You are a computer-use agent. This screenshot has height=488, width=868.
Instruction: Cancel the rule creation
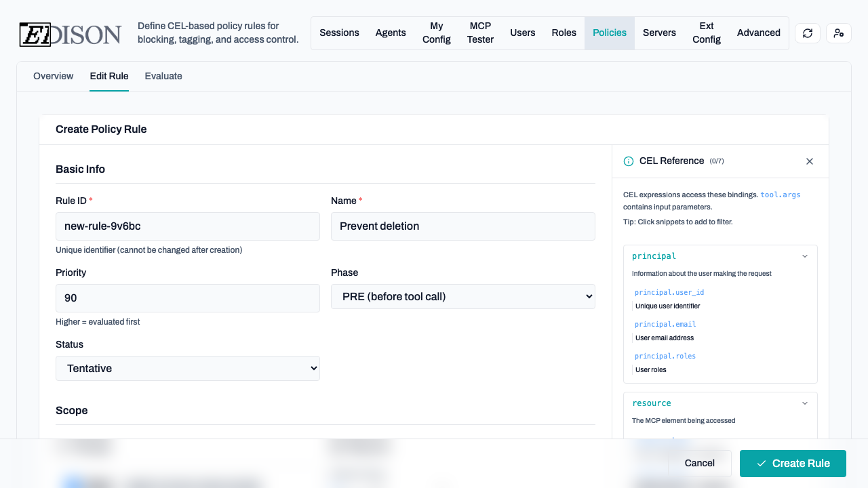[699, 464]
